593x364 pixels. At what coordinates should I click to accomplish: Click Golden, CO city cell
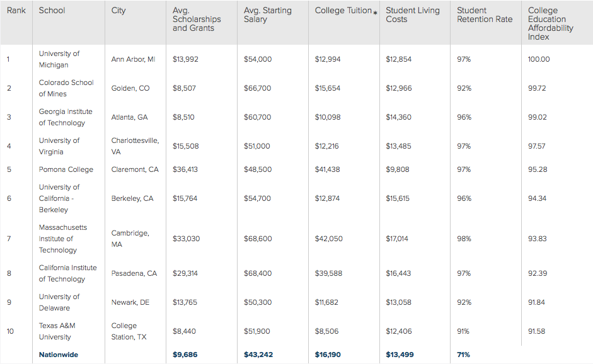130,88
